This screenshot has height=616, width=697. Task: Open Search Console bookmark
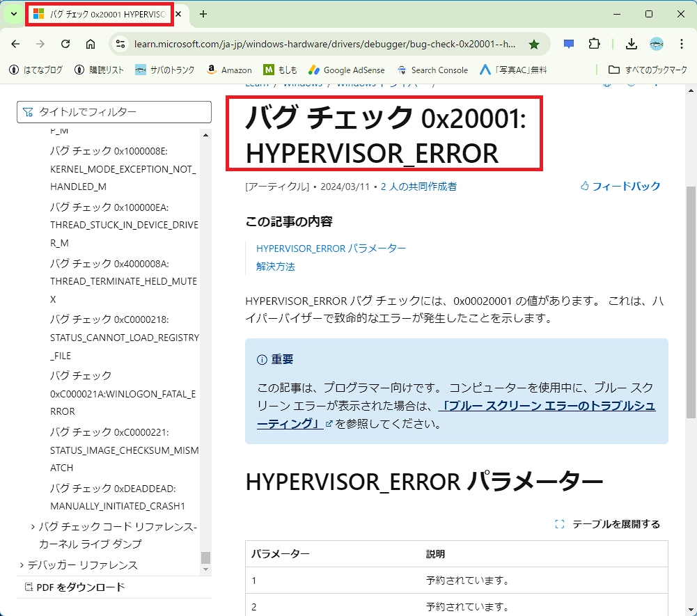432,70
